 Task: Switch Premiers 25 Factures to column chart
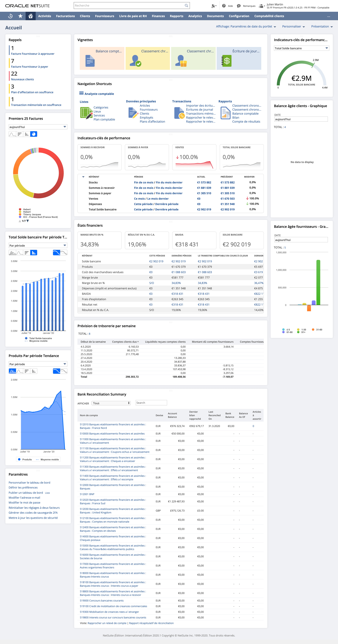click(27, 134)
